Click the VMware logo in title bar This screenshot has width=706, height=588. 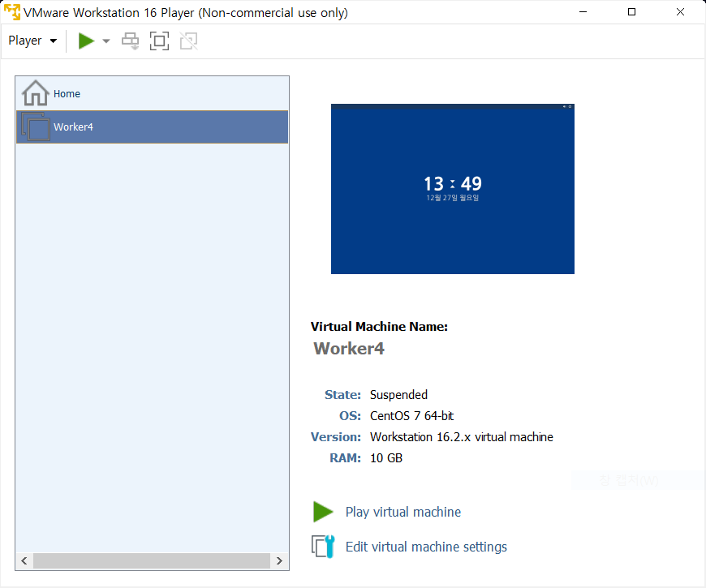click(12, 12)
